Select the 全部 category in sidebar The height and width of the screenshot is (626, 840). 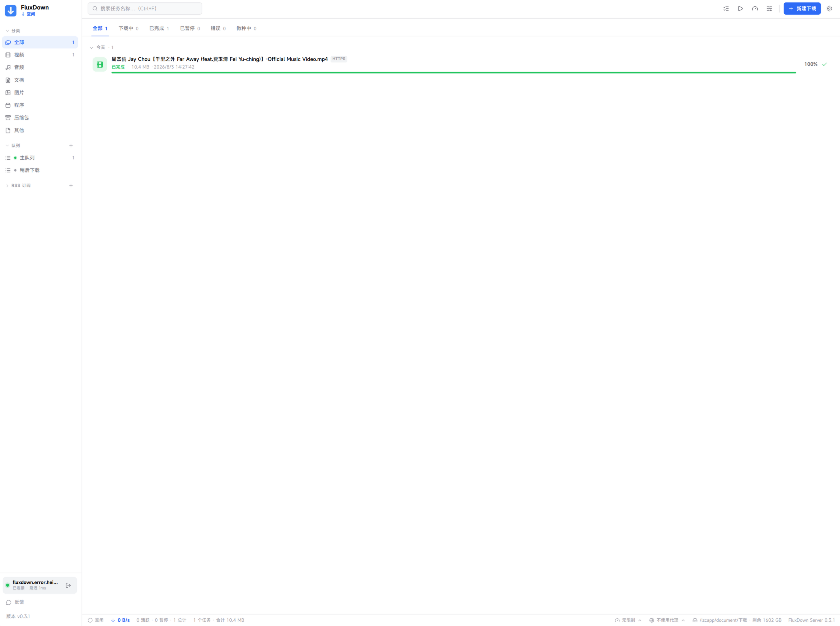click(40, 42)
